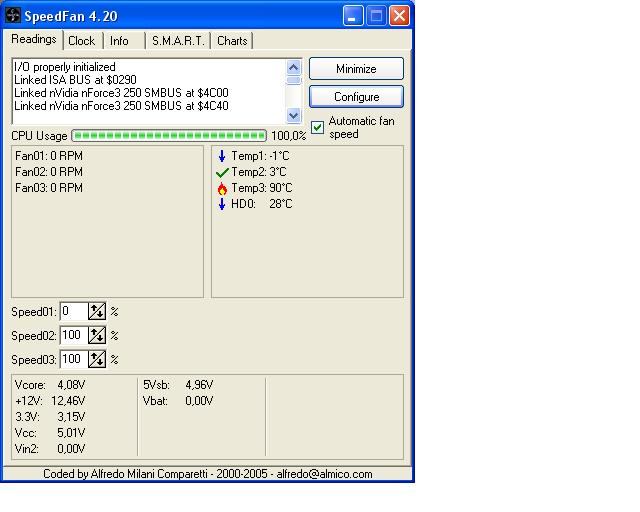Click the CPU Usage progress bar
Viewport: 640px width, 512px height.
169,136
